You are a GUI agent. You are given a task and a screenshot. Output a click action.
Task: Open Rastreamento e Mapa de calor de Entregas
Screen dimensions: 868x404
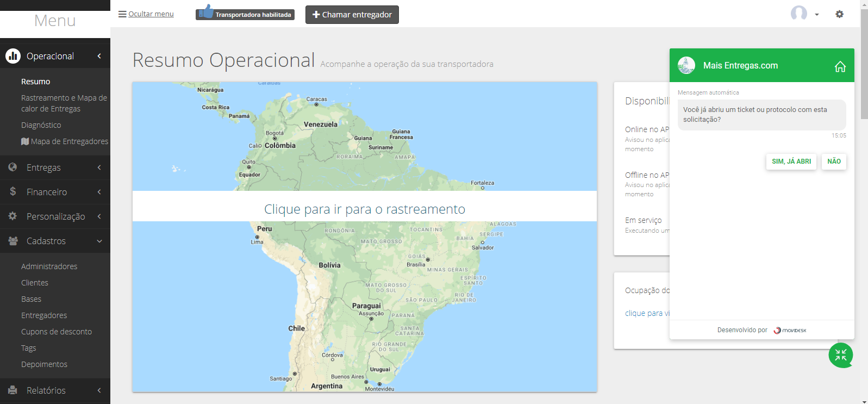coord(64,103)
